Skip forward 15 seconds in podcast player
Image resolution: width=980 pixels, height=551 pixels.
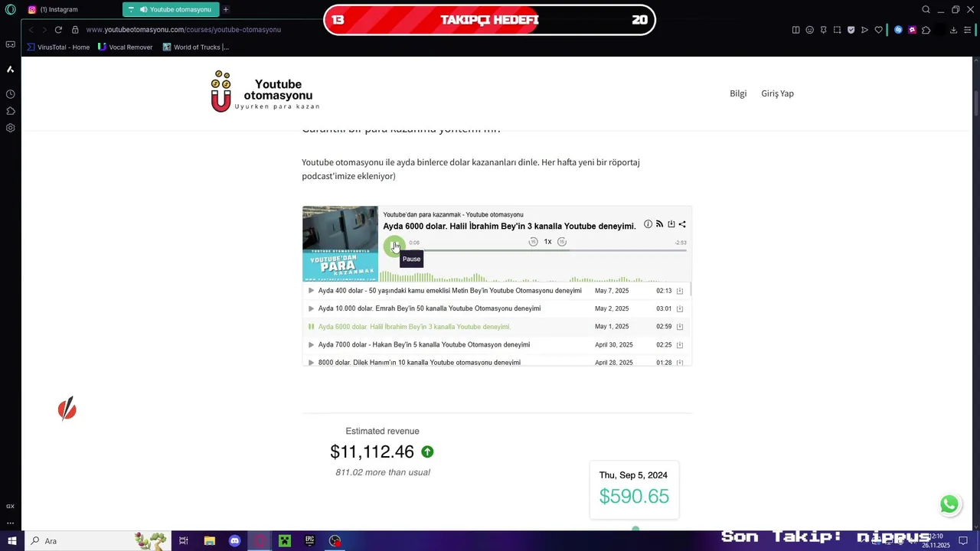(x=562, y=242)
